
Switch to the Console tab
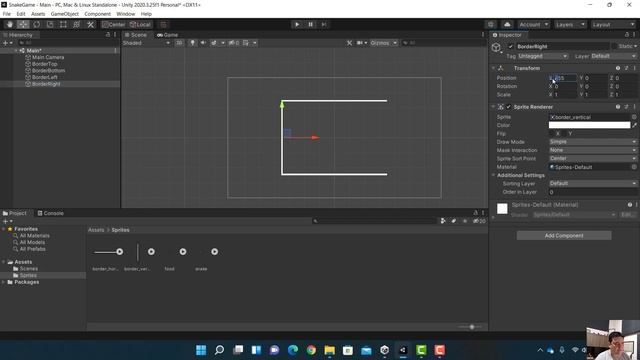click(51, 213)
